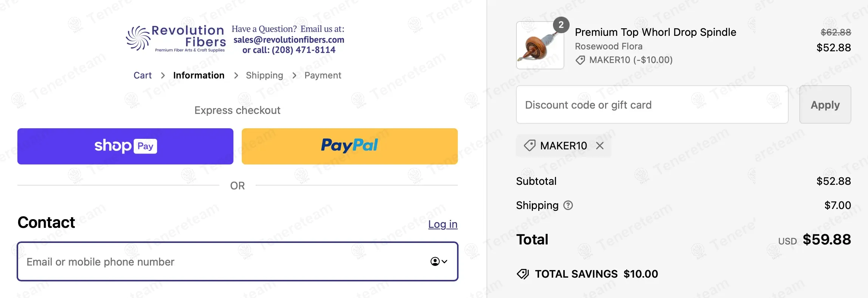Go back to Cart breadcrumb
868x298 pixels.
(x=142, y=75)
